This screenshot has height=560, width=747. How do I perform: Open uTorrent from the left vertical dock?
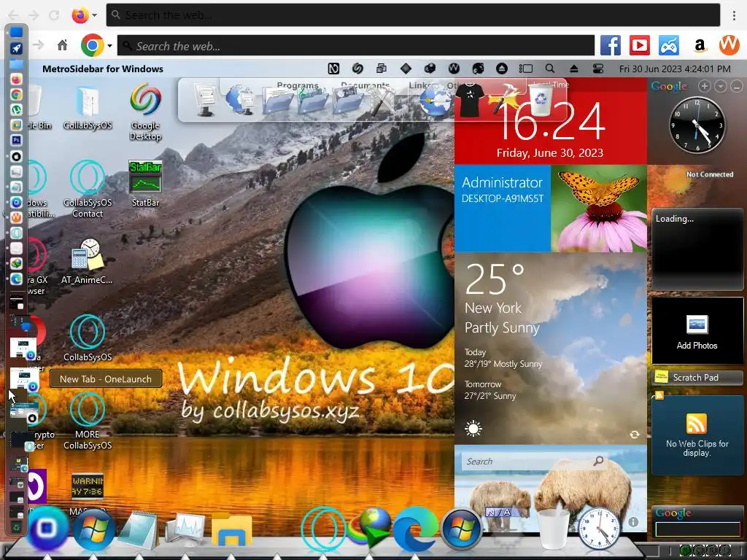click(16, 109)
